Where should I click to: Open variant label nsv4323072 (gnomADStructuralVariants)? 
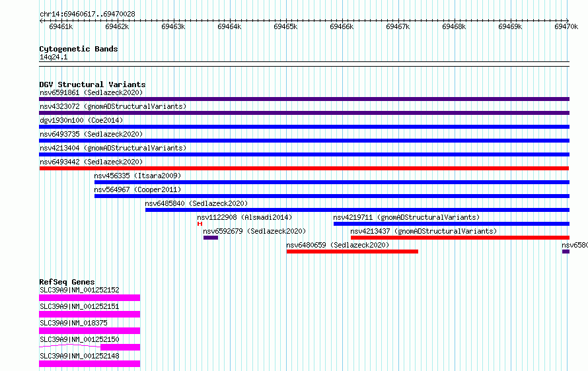click(113, 106)
